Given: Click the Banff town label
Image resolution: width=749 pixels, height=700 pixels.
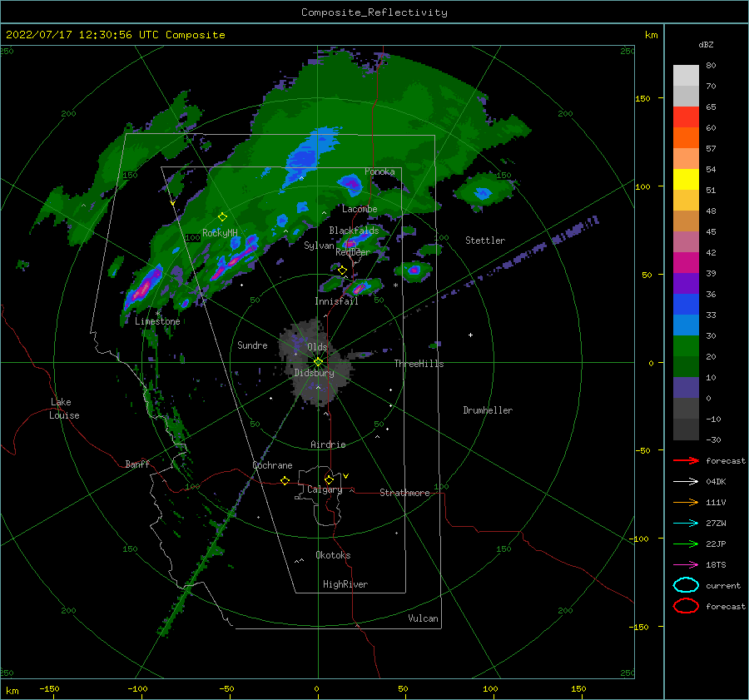Looking at the screenshot, I should click(x=137, y=464).
